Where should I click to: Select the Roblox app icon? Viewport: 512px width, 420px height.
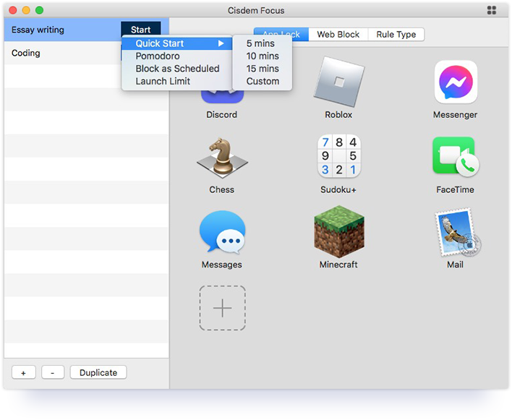click(x=339, y=82)
